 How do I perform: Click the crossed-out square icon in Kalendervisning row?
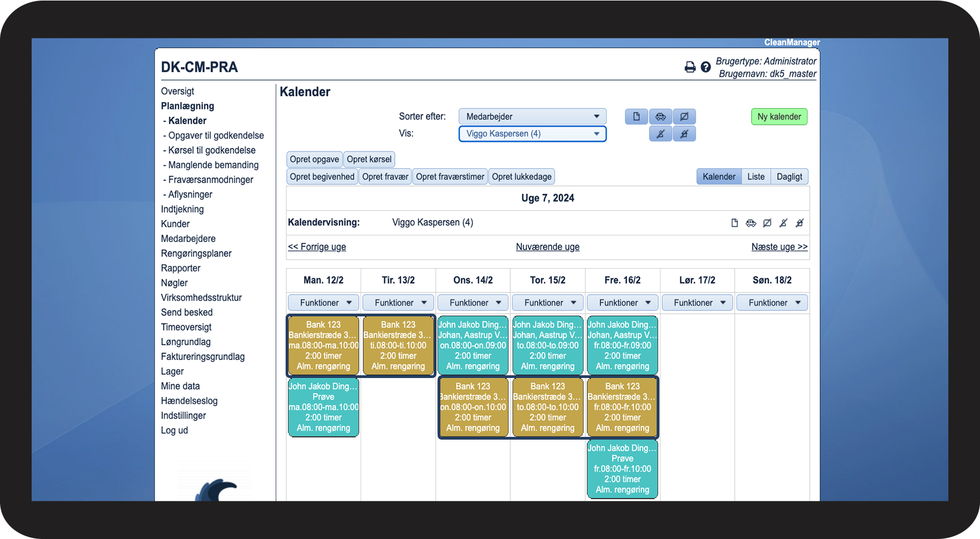[767, 223]
